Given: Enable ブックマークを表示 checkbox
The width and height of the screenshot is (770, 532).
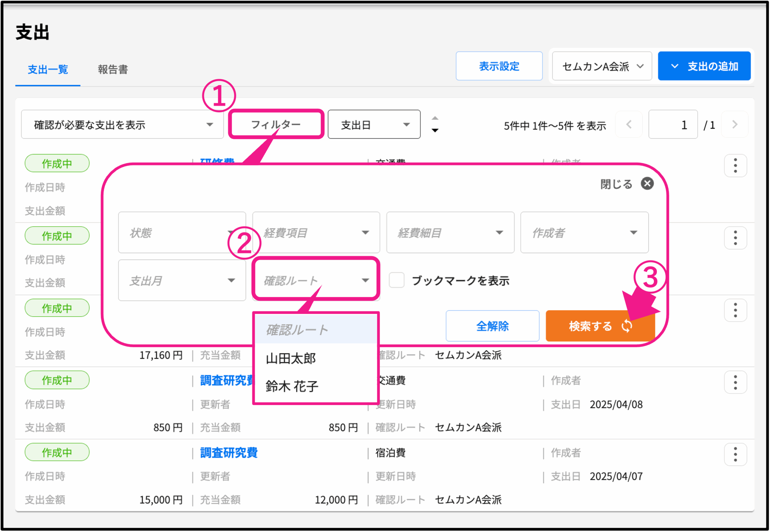Looking at the screenshot, I should point(396,280).
